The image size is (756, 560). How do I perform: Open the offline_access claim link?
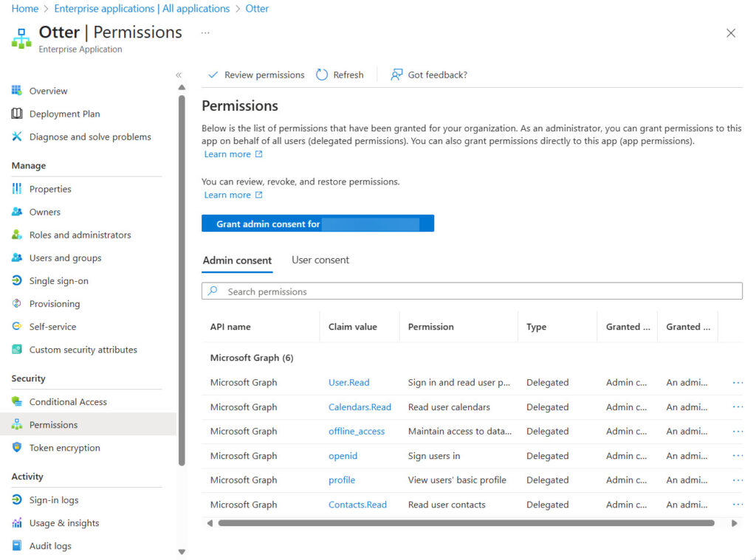pyautogui.click(x=357, y=432)
